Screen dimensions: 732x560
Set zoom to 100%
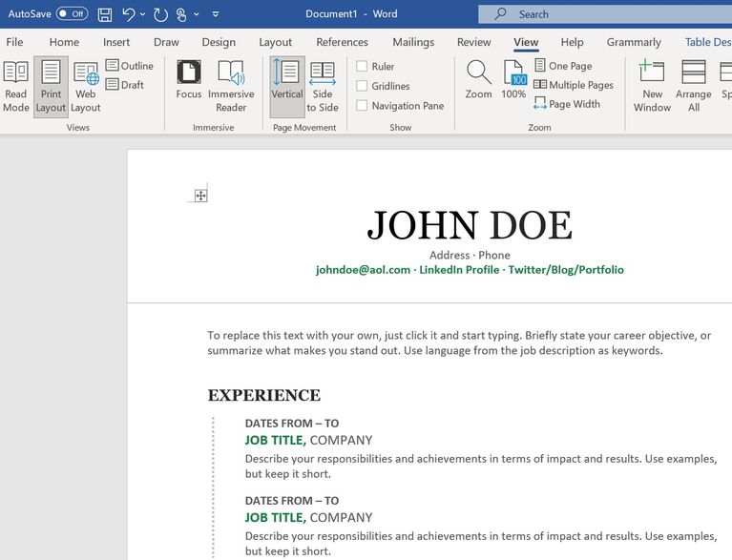pyautogui.click(x=514, y=80)
